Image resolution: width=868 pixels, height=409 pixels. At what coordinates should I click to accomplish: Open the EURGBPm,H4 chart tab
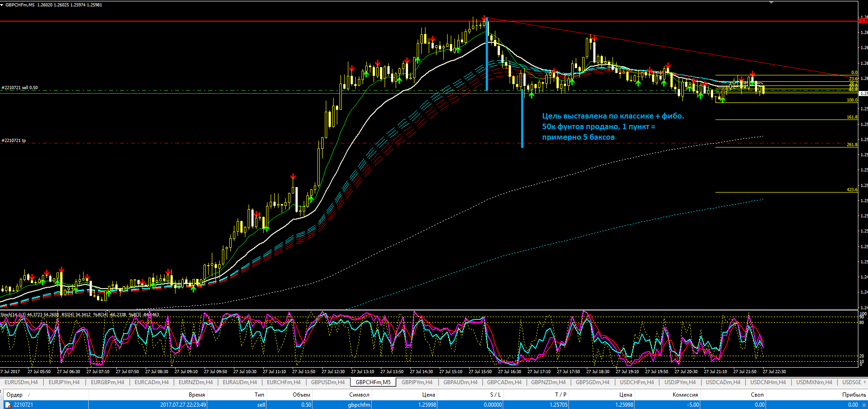coord(108,382)
